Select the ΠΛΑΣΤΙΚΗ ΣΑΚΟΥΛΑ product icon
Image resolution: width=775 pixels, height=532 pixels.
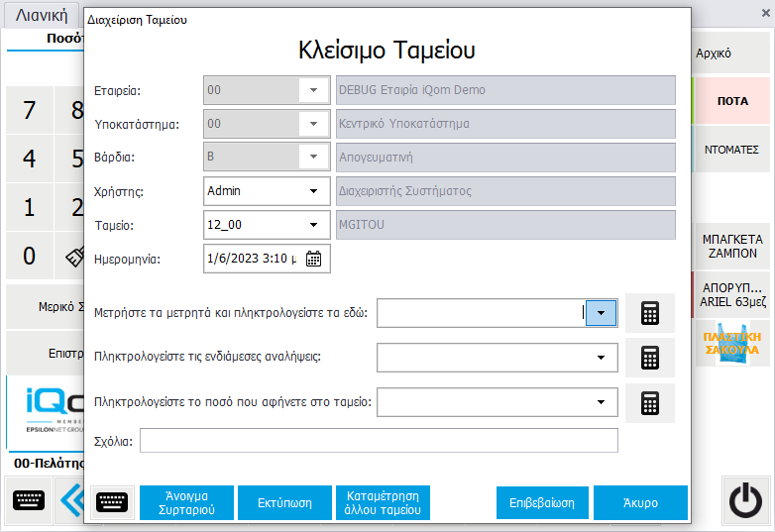click(x=732, y=343)
